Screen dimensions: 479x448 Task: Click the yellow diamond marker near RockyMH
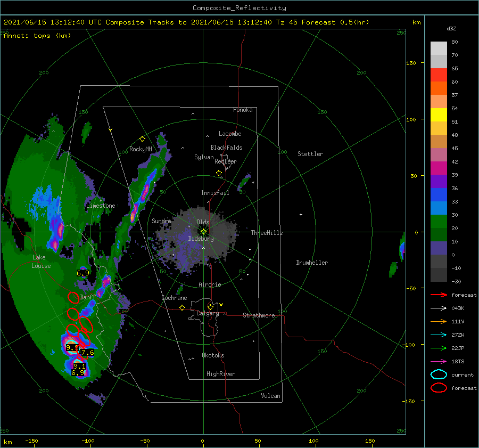[142, 139]
